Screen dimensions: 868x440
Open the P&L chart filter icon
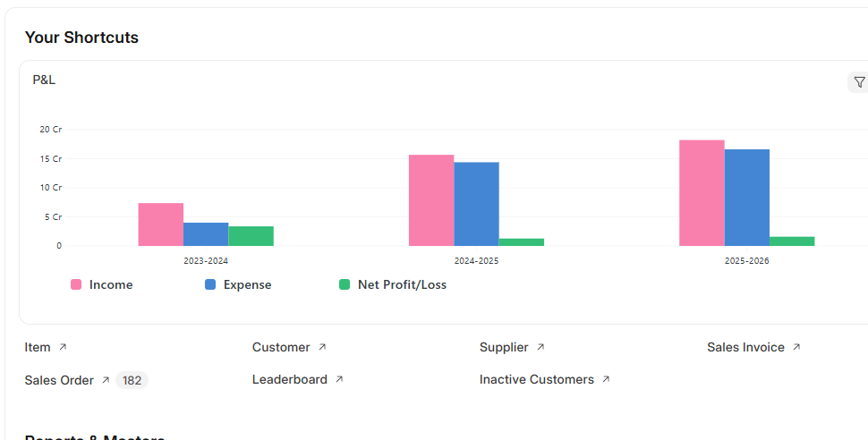[858, 82]
